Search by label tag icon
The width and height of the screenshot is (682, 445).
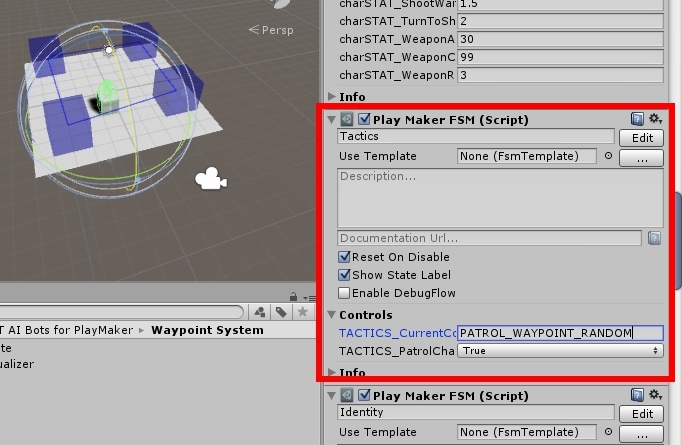click(281, 312)
